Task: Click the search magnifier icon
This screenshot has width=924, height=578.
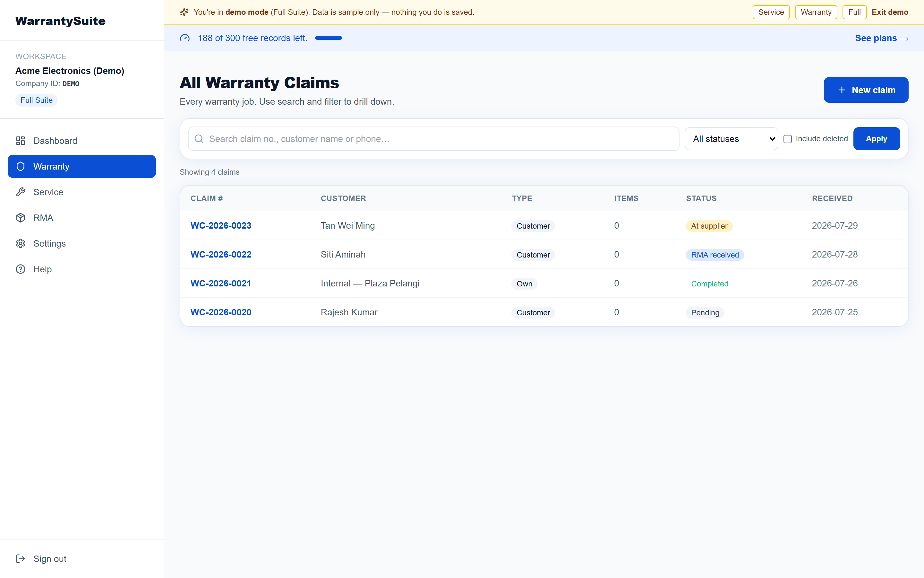Action: pos(199,139)
